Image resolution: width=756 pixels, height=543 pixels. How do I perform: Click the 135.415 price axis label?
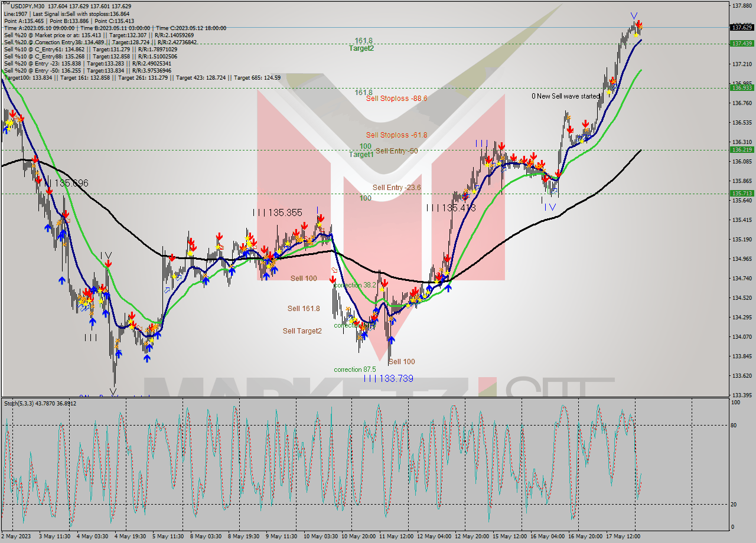pos(742,220)
